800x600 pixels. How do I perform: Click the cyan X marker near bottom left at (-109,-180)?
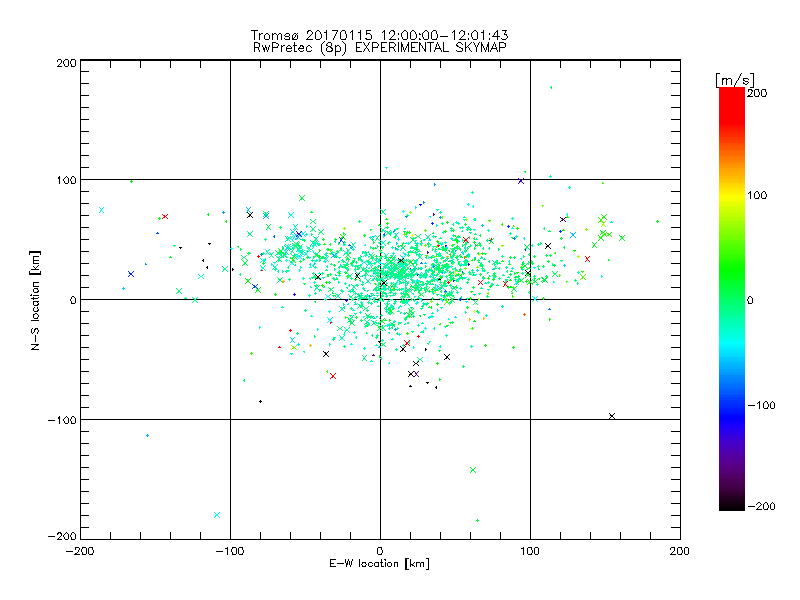(x=217, y=515)
